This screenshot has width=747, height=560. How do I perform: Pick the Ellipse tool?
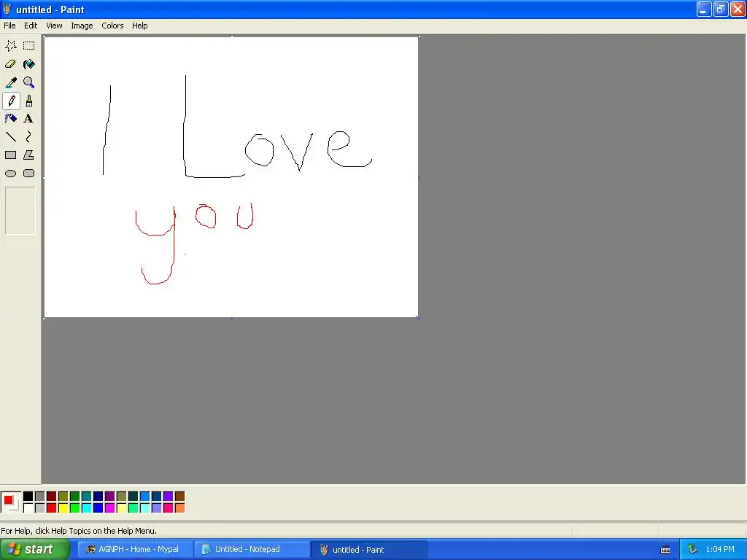tap(10, 174)
